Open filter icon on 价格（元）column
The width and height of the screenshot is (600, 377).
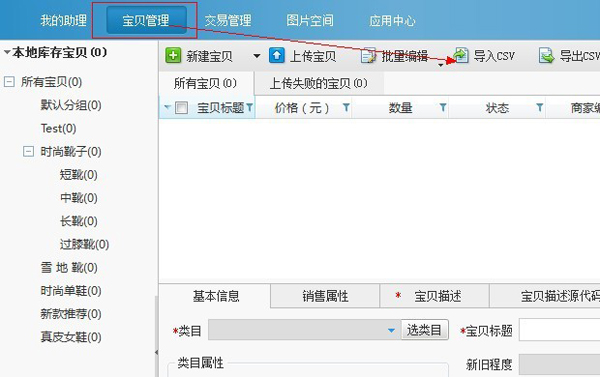[x=346, y=108]
